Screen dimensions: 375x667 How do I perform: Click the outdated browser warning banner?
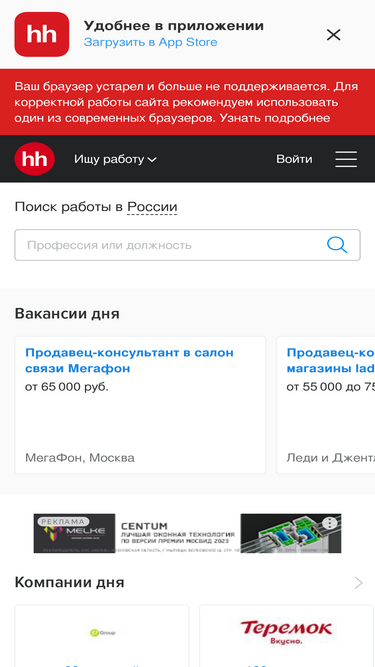click(x=188, y=102)
